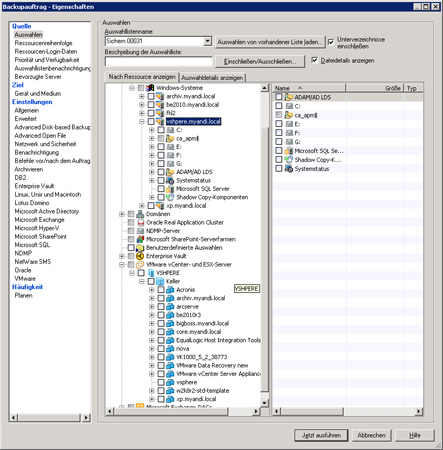Check the E: drive checkbox in tree
The width and height of the screenshot is (443, 450).
tap(161, 147)
